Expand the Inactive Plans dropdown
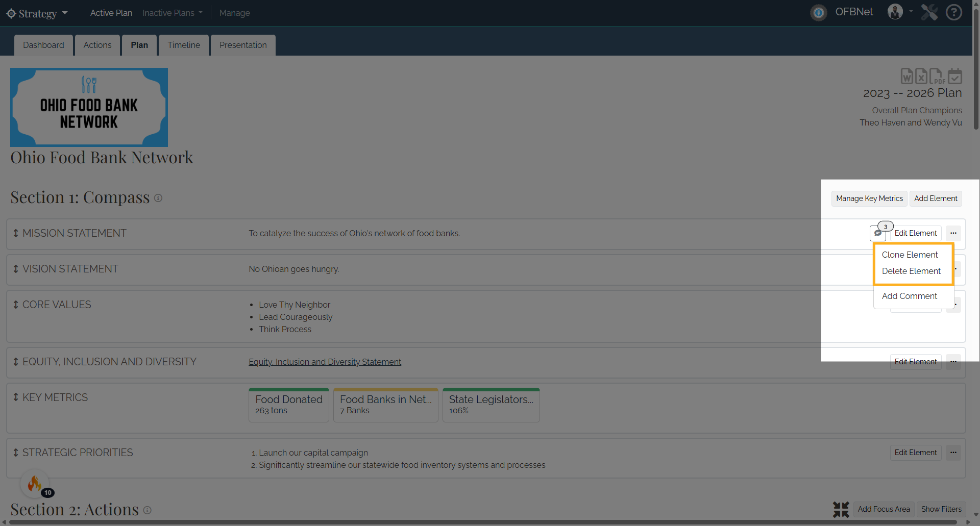Screen dimensions: 980x526 tap(173, 13)
